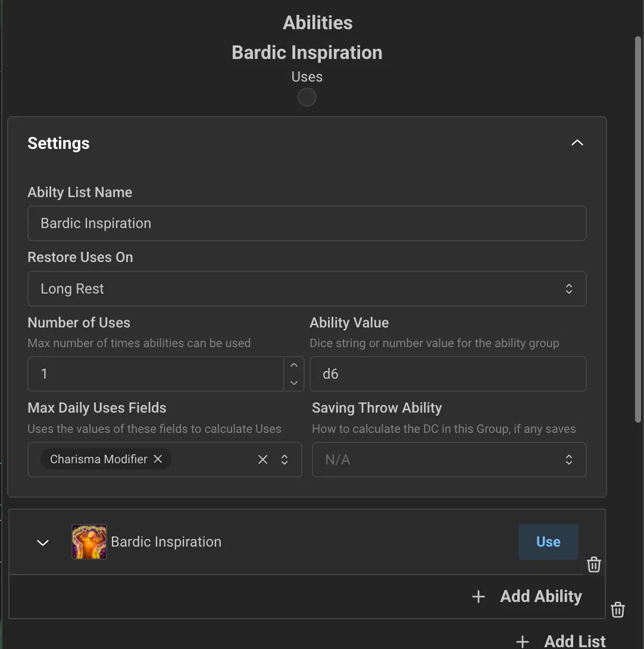The height and width of the screenshot is (649, 644).
Task: Click the Ability Value field showing d6
Action: pyautogui.click(x=448, y=374)
